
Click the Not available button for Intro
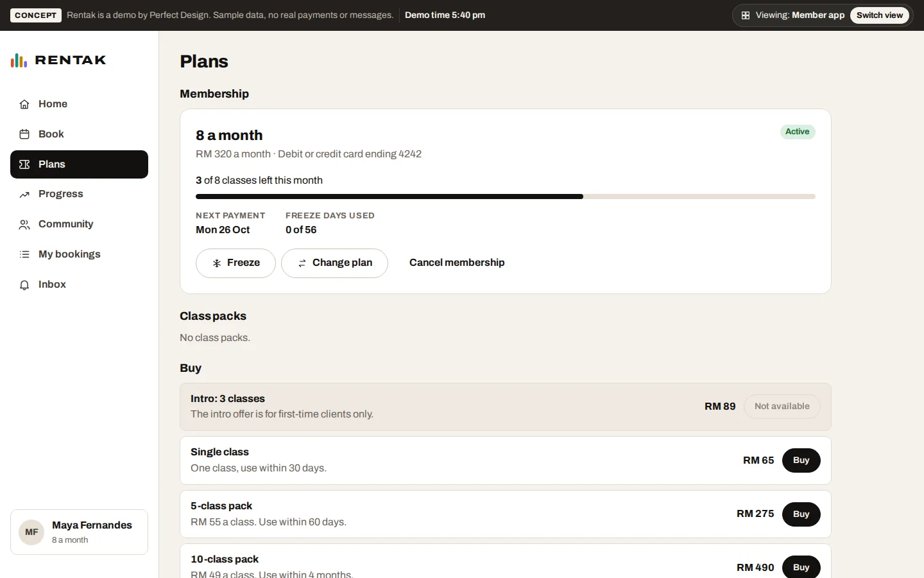pyautogui.click(x=782, y=407)
